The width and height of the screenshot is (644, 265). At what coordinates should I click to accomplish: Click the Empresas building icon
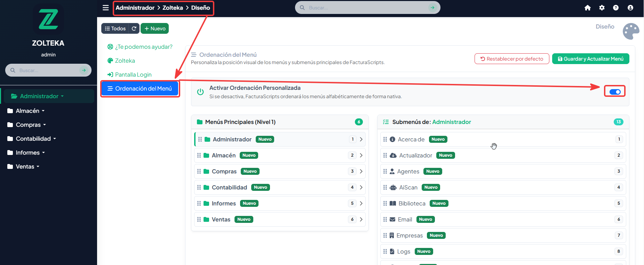click(392, 235)
